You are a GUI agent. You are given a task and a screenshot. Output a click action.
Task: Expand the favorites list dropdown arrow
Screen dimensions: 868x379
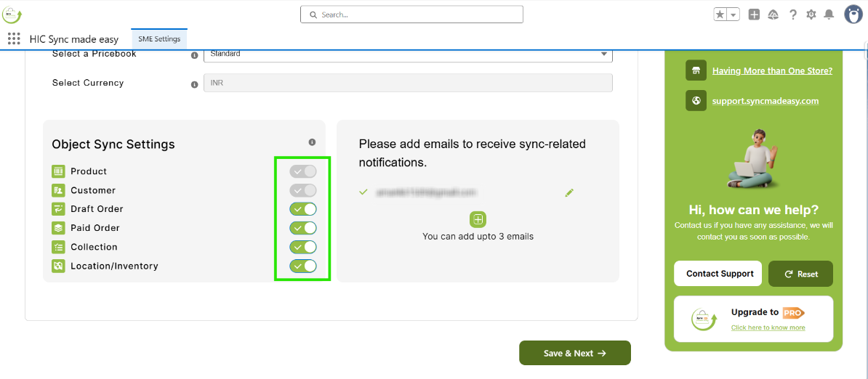pos(734,15)
